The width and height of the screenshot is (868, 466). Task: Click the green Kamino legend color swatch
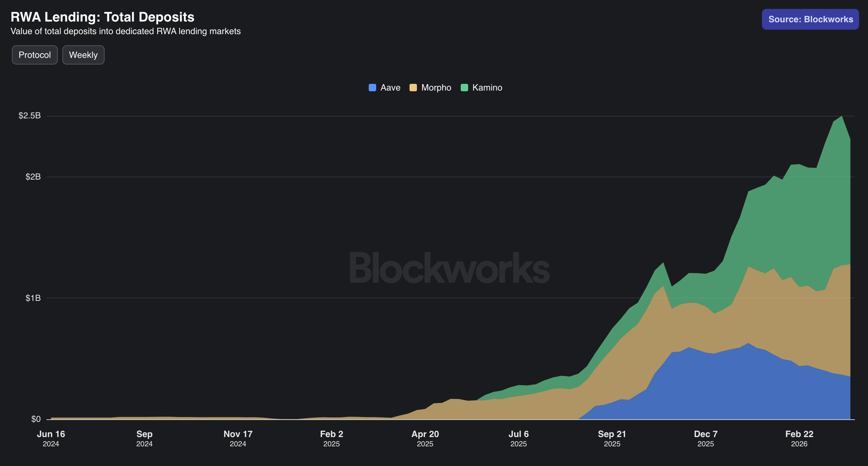point(464,88)
